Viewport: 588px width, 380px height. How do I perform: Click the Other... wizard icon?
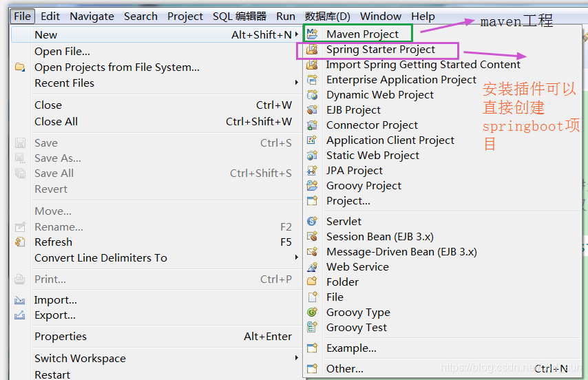pyautogui.click(x=312, y=369)
